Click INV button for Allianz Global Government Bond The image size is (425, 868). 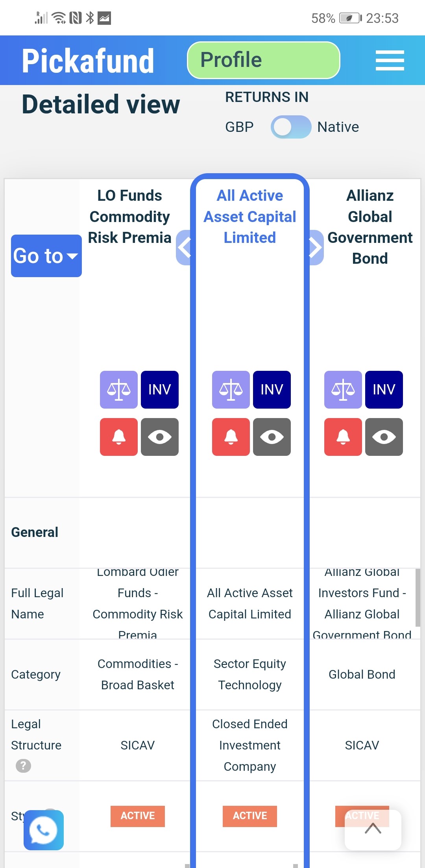pos(384,390)
